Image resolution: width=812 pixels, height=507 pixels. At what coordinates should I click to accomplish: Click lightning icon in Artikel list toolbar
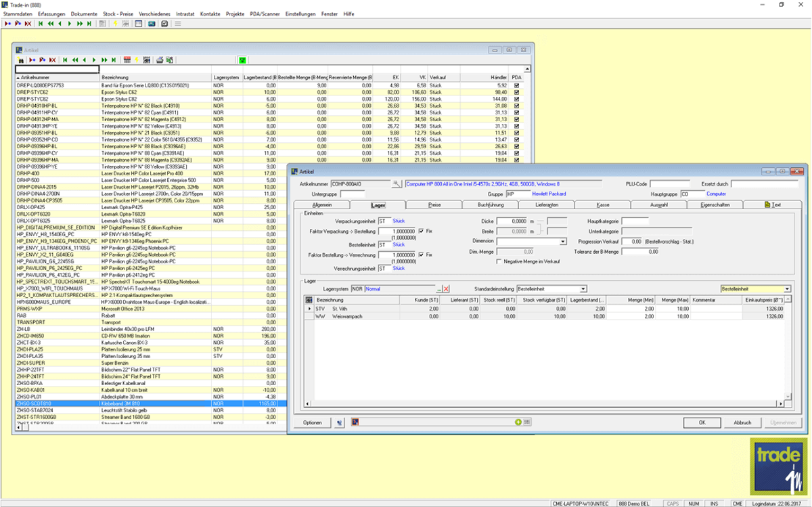coord(137,60)
